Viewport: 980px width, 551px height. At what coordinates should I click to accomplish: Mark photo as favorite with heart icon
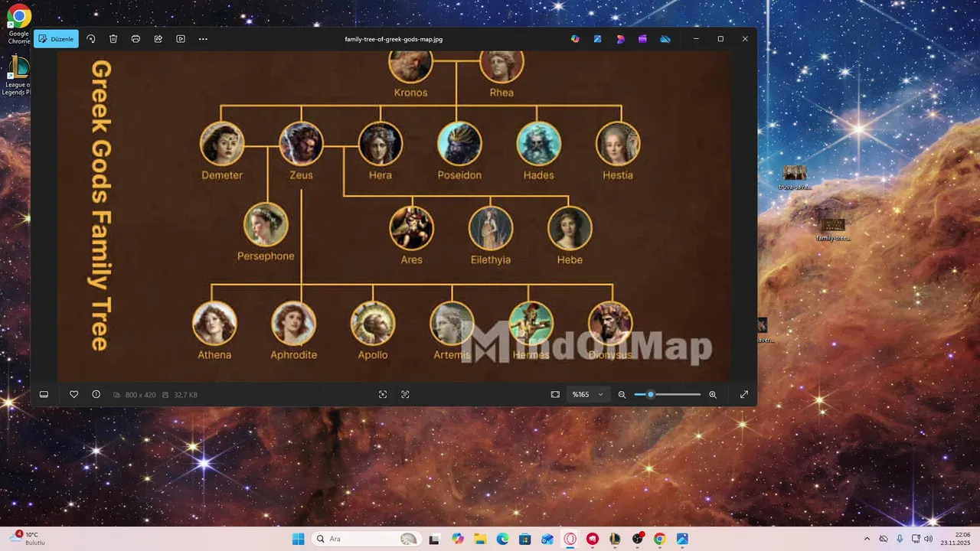tap(73, 394)
